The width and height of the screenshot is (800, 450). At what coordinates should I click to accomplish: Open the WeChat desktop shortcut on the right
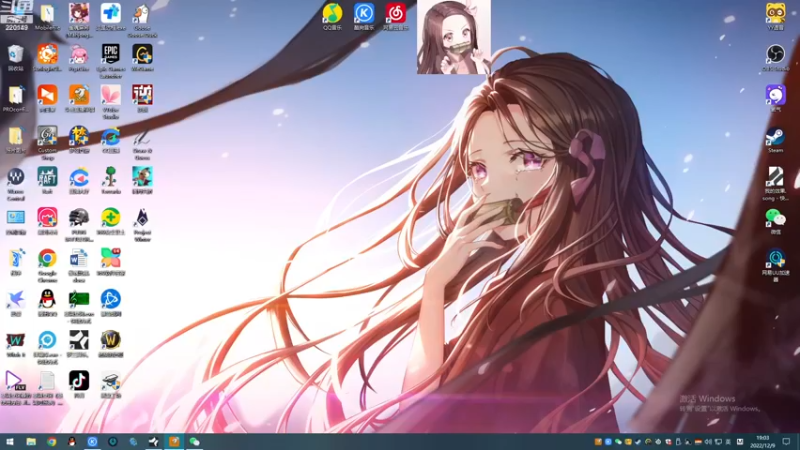coord(775,218)
